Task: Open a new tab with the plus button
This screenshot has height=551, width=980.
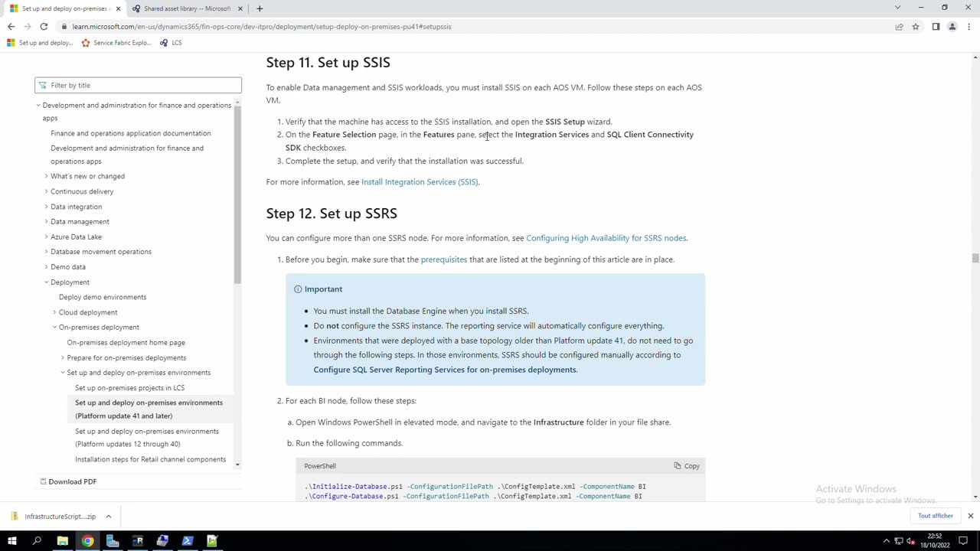Action: tap(260, 8)
